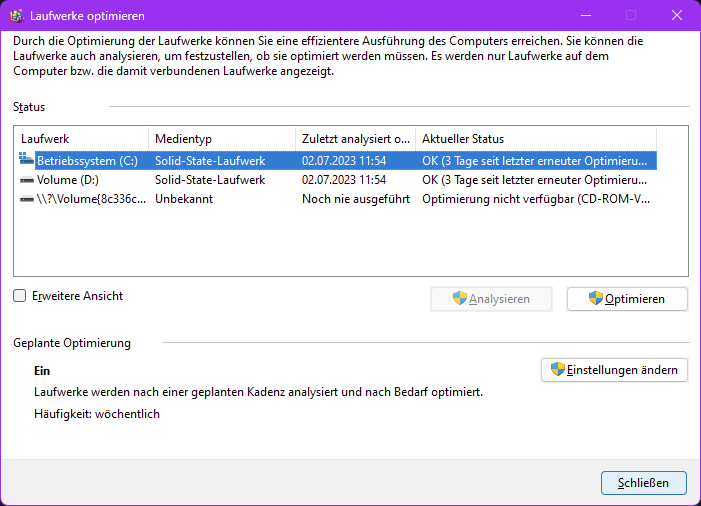The width and height of the screenshot is (701, 506).
Task: Sort by the Laufwerk column header
Action: (x=81, y=139)
